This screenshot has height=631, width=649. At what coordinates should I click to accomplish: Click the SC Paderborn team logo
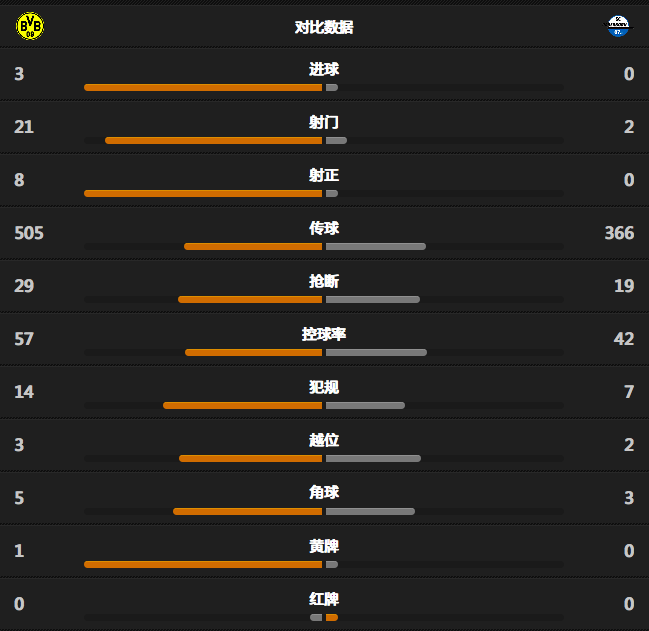pyautogui.click(x=618, y=26)
